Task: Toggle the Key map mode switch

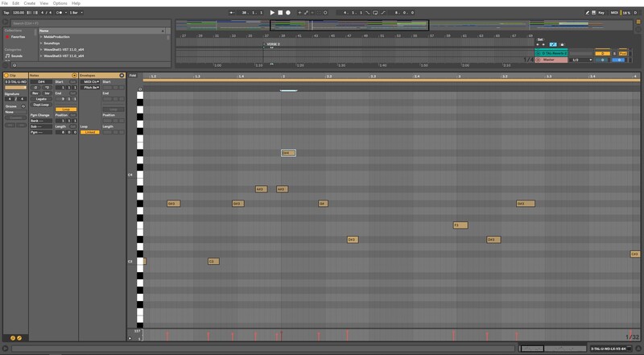Action: tap(600, 13)
